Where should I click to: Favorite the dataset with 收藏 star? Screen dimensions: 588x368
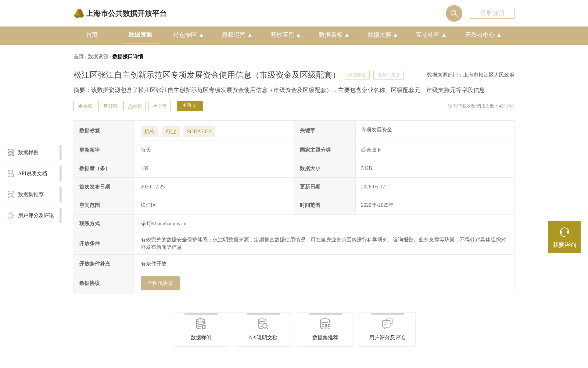(85, 106)
